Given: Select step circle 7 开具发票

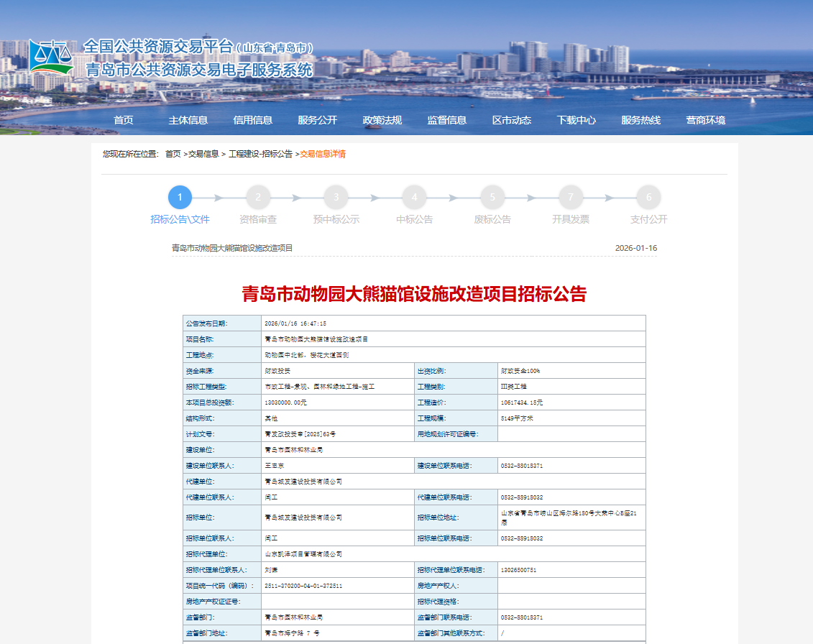Looking at the screenshot, I should pyautogui.click(x=571, y=197).
